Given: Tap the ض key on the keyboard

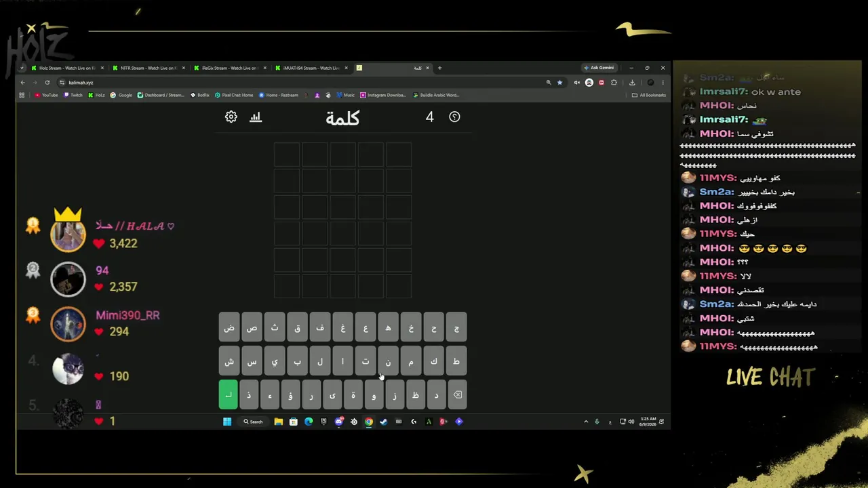Looking at the screenshot, I should (x=229, y=327).
